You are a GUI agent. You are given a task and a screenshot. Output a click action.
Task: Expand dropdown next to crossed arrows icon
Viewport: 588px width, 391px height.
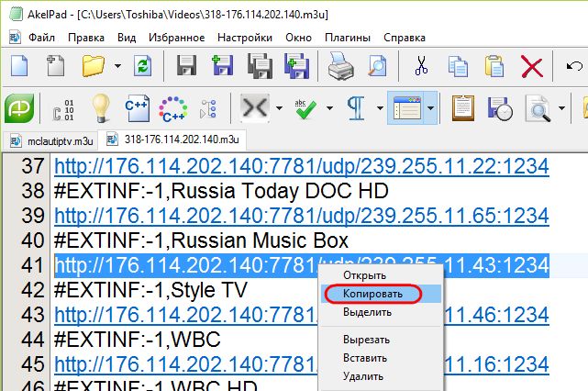click(279, 108)
